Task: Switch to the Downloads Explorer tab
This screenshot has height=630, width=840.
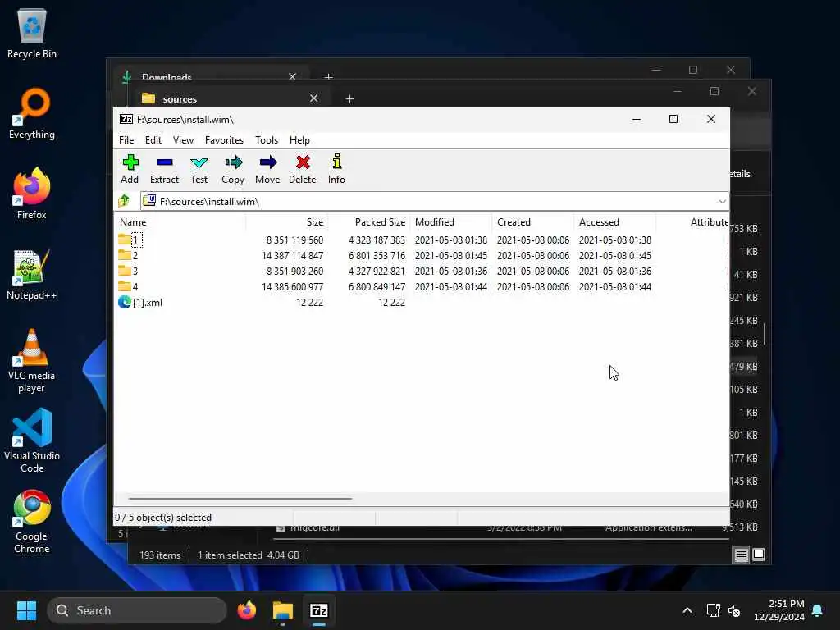Action: coord(210,75)
